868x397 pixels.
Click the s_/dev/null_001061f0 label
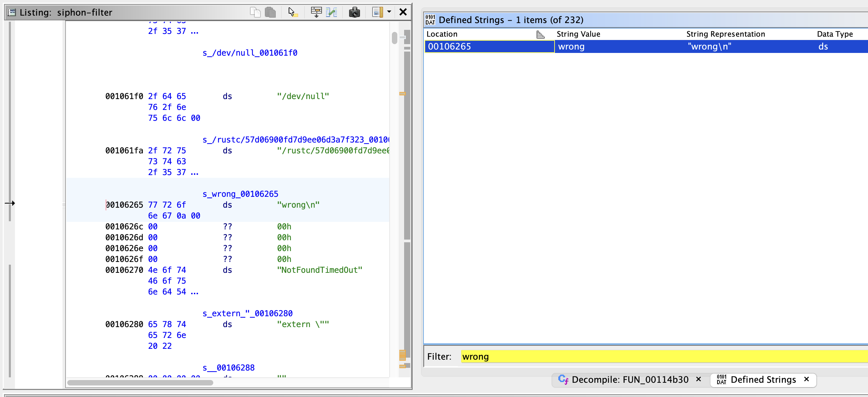pyautogui.click(x=250, y=53)
